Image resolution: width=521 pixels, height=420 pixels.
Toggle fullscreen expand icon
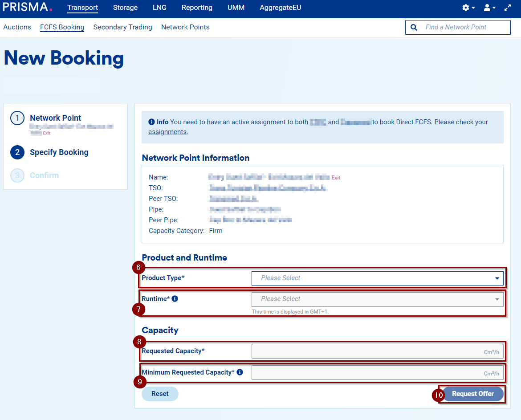point(508,8)
